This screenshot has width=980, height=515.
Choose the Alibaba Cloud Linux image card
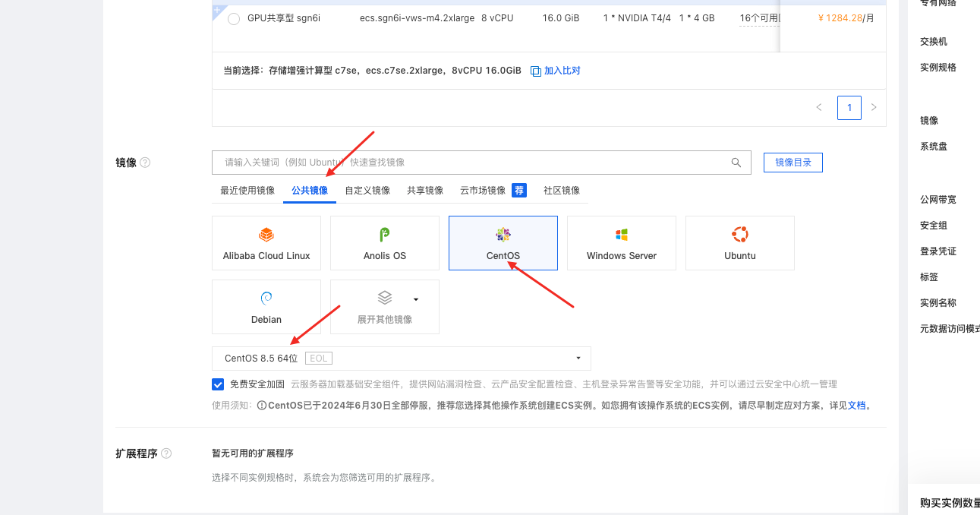[266, 243]
